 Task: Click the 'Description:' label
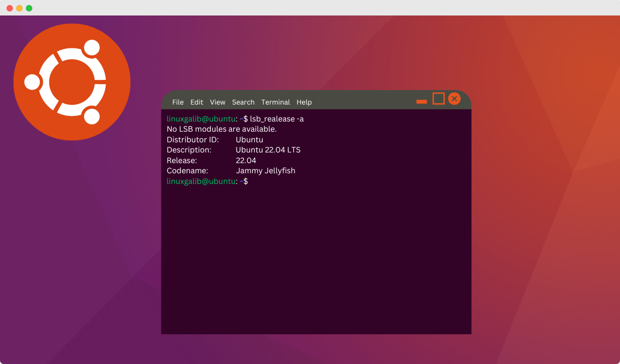[189, 150]
